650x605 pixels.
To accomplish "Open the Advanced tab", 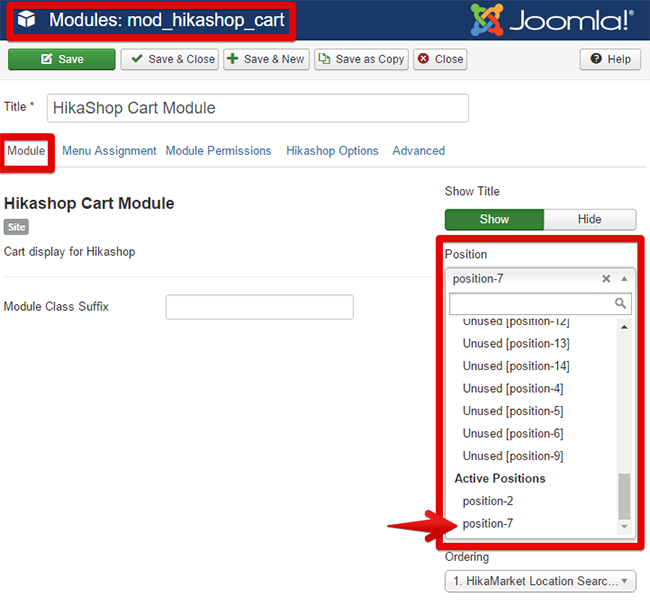I will point(419,151).
